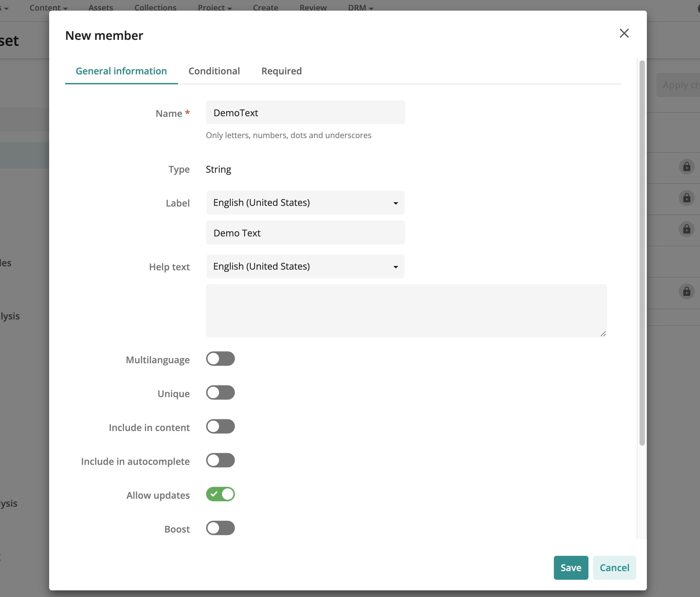Enable the Unique toggle
The width and height of the screenshot is (700, 597).
click(220, 392)
